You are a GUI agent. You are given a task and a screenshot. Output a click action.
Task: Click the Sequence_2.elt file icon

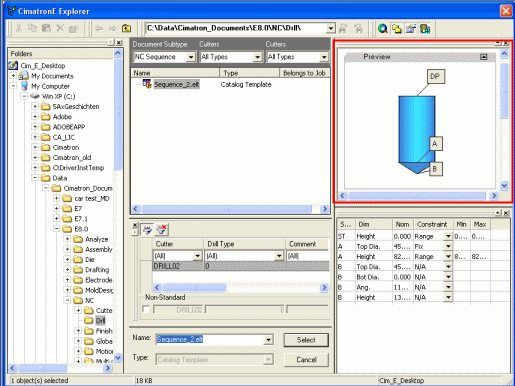[147, 84]
